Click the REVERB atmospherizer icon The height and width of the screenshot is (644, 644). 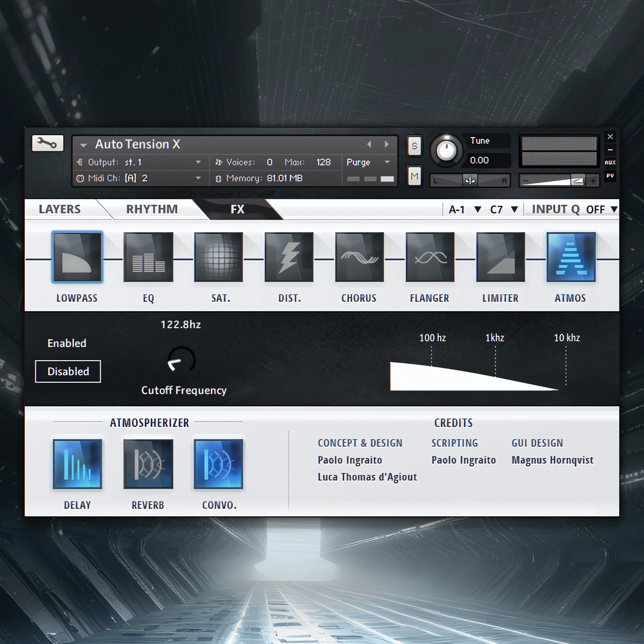tap(148, 464)
